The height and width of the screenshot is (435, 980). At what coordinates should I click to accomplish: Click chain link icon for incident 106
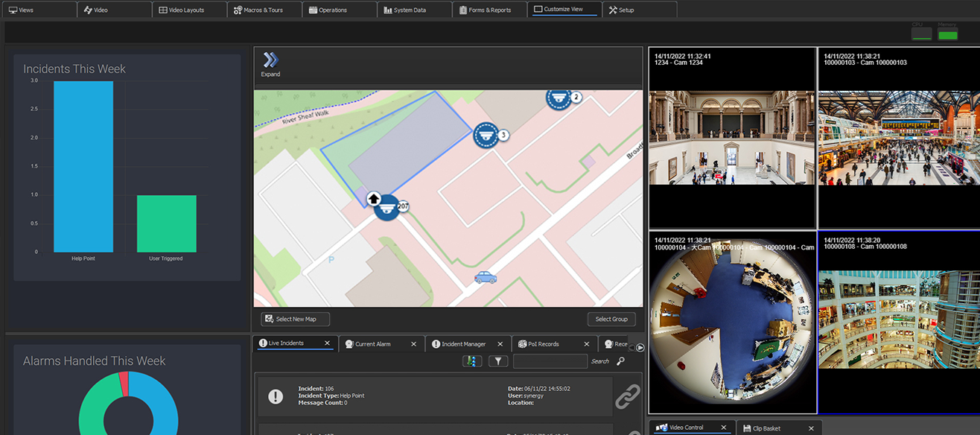pos(628,397)
